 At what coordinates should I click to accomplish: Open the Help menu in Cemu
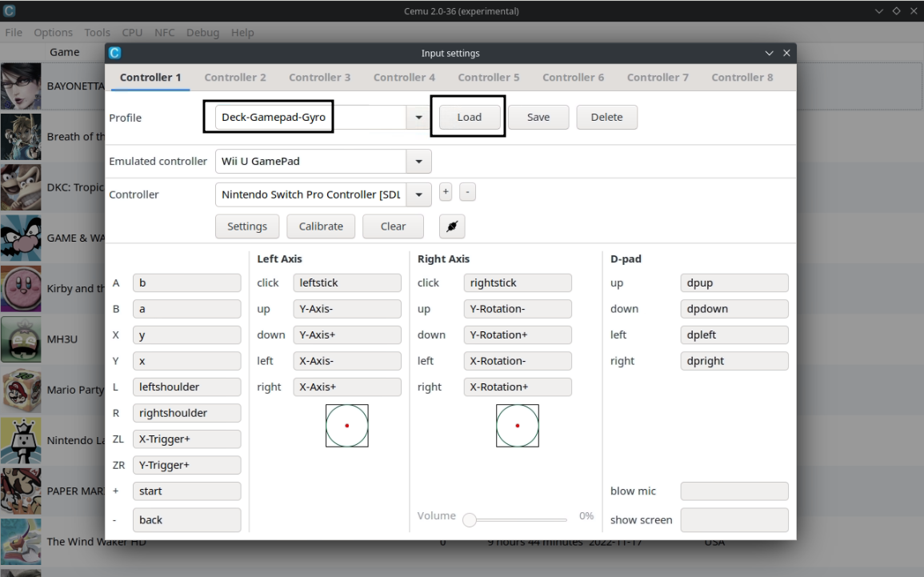coord(242,33)
